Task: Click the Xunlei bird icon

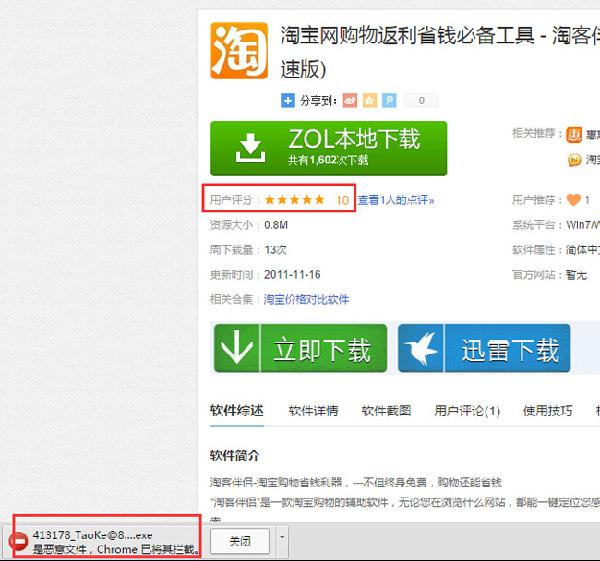Action: click(x=421, y=348)
